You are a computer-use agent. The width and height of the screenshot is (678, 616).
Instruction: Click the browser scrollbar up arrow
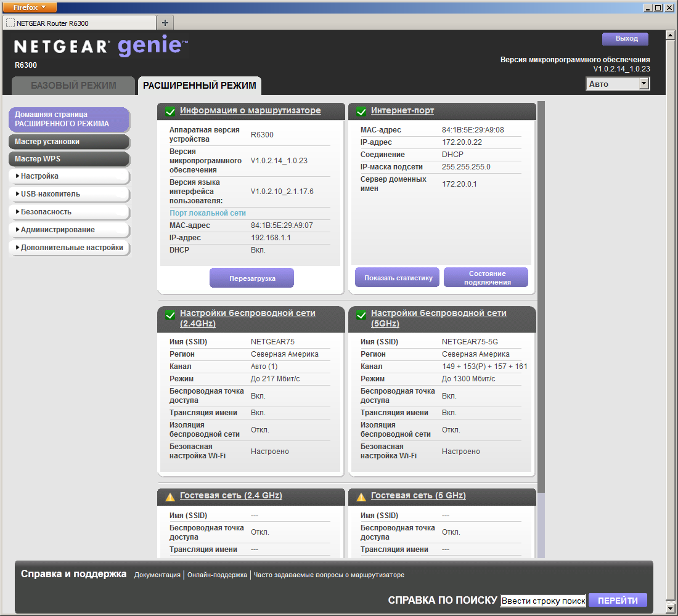click(670, 35)
